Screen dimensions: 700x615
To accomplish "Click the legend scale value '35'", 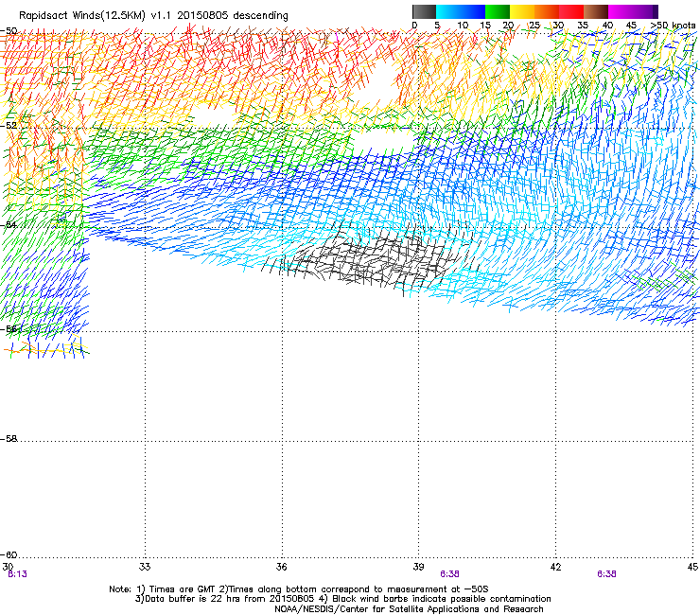I will click(583, 26).
